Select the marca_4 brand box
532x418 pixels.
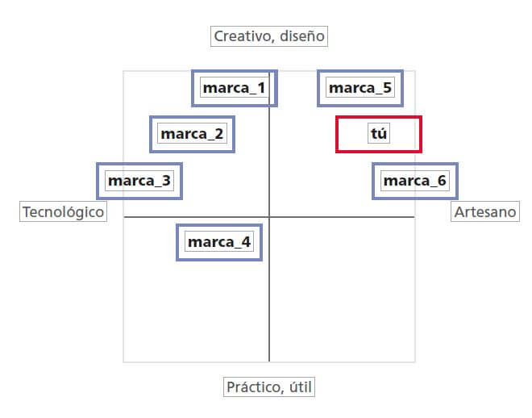[x=218, y=241]
